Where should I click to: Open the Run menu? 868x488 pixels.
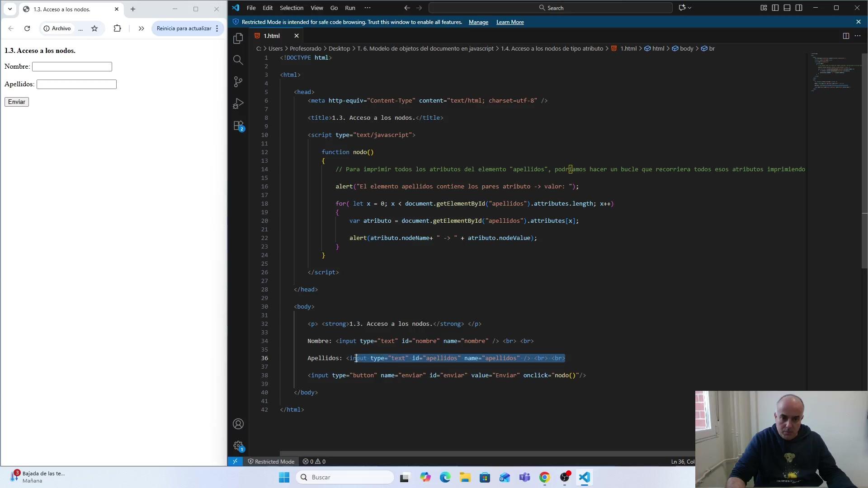(x=350, y=8)
